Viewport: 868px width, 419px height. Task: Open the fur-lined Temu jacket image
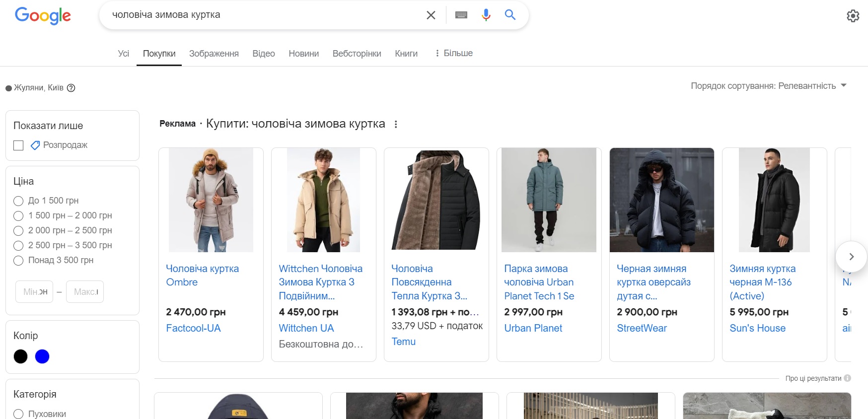click(x=436, y=200)
